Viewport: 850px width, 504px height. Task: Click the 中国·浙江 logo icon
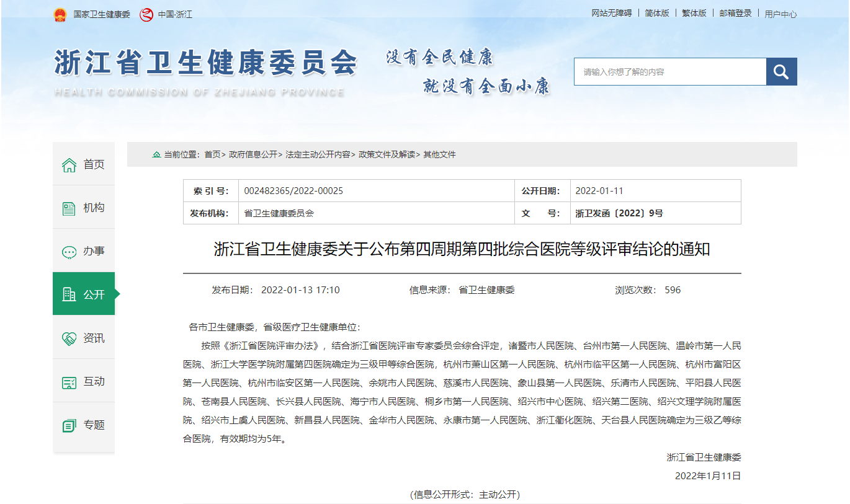(146, 14)
